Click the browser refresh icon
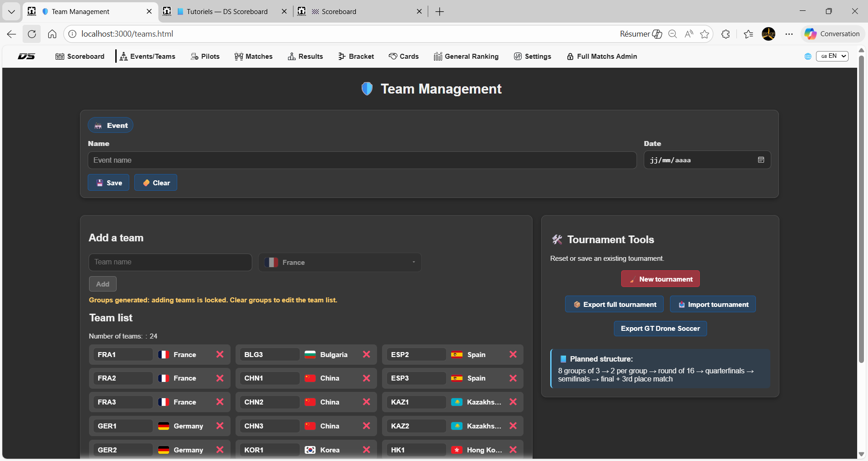This screenshot has height=461, width=868. point(32,34)
